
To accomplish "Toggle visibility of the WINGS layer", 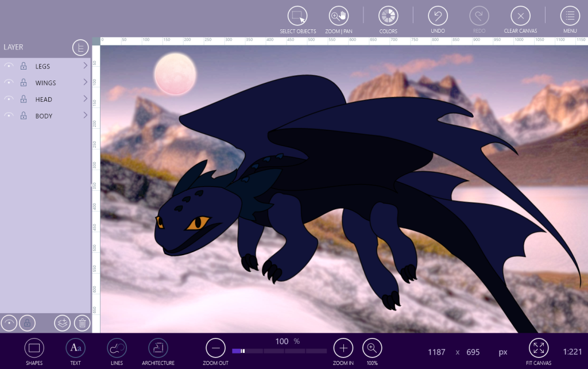I will point(9,83).
